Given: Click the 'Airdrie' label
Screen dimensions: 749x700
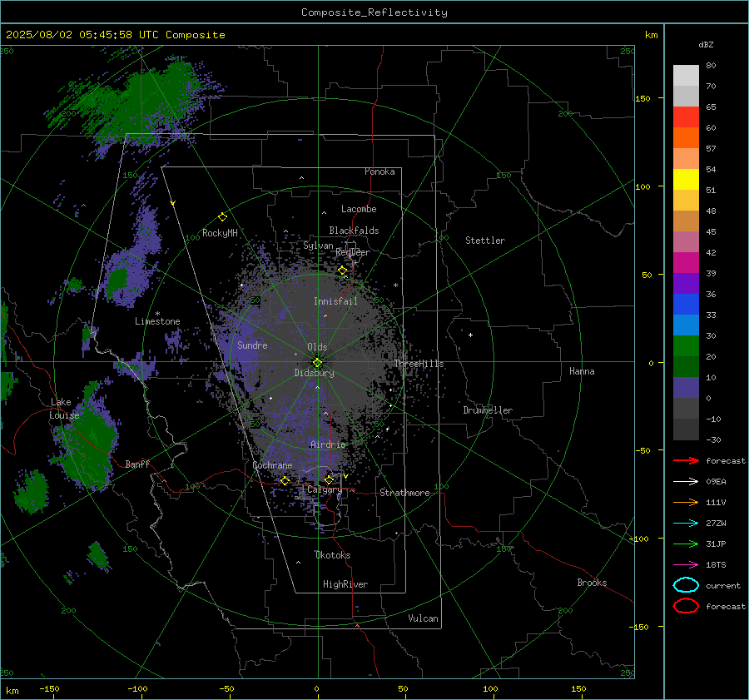Looking at the screenshot, I should coord(328,444).
